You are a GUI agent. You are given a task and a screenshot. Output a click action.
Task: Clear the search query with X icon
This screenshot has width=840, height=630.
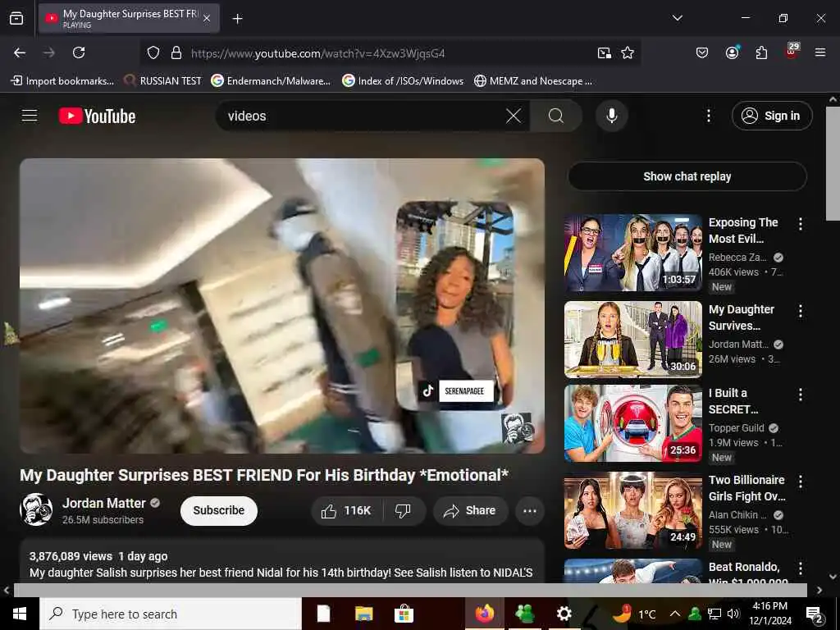point(514,116)
